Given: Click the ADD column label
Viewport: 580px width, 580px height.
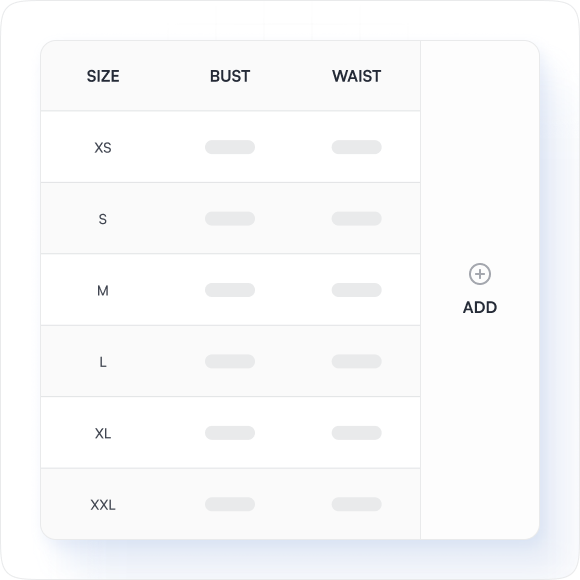Looking at the screenshot, I should tap(480, 307).
